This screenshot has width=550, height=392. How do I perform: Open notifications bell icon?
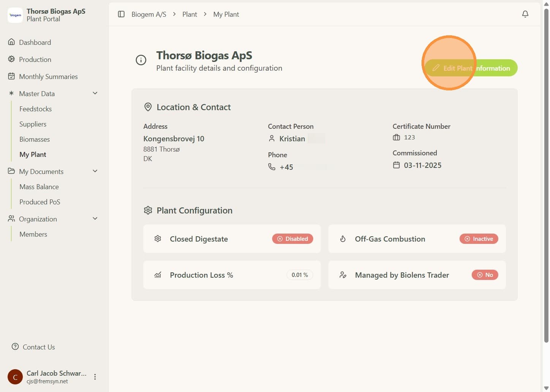[525, 14]
